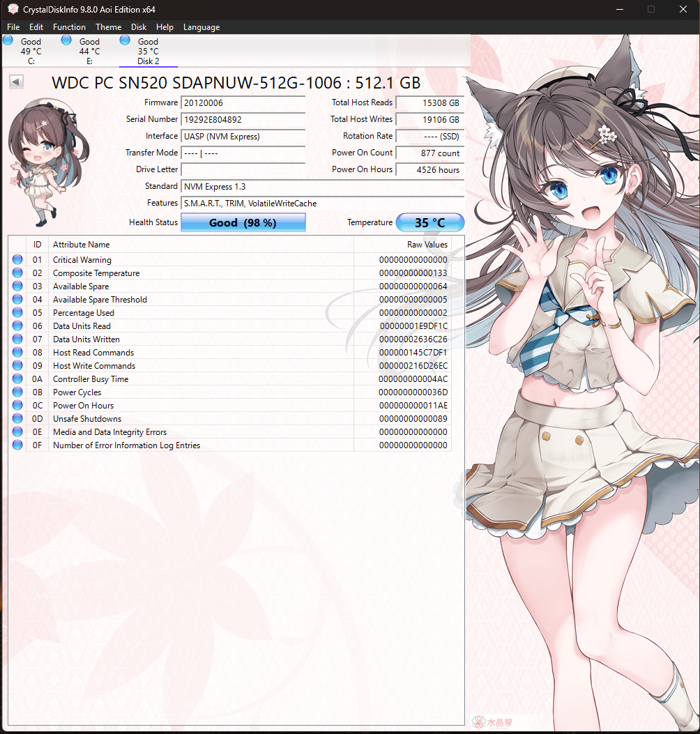The width and height of the screenshot is (700, 734).
Task: Click raw value 0000000000089
Action: pos(413,418)
